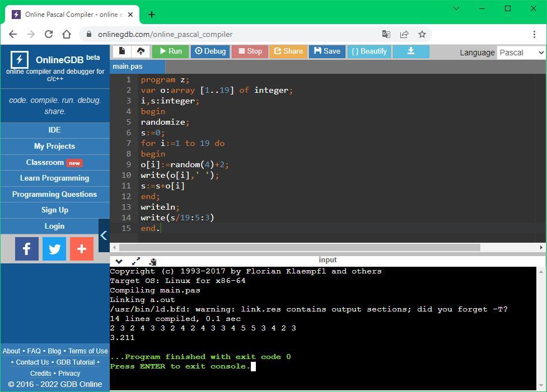Open the Blog link
Screen dimensions: 547x392
click(54, 351)
